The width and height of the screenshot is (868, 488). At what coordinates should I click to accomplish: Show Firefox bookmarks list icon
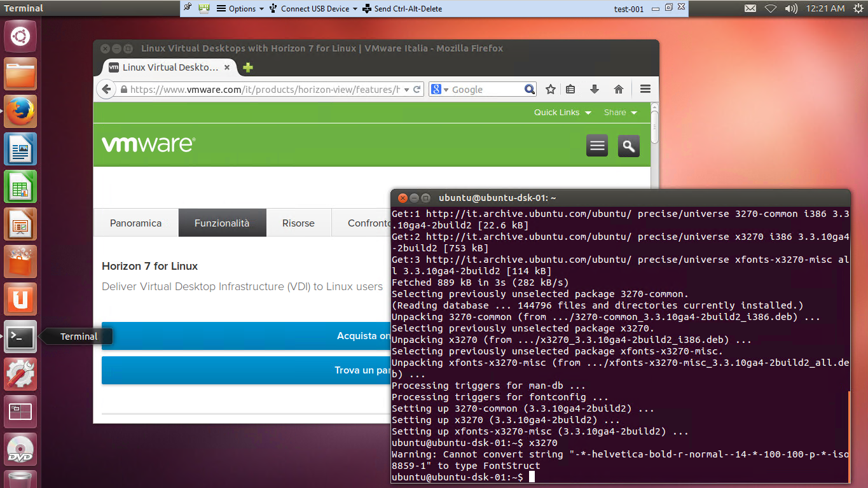pos(570,90)
